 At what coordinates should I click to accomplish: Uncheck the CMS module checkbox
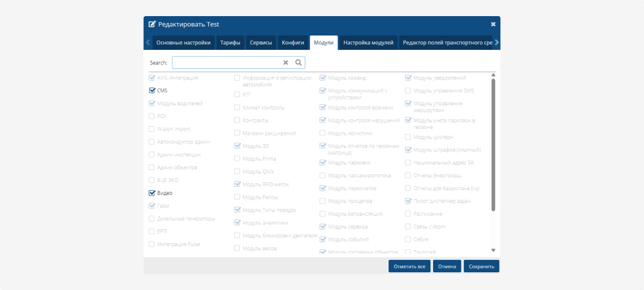pos(152,91)
